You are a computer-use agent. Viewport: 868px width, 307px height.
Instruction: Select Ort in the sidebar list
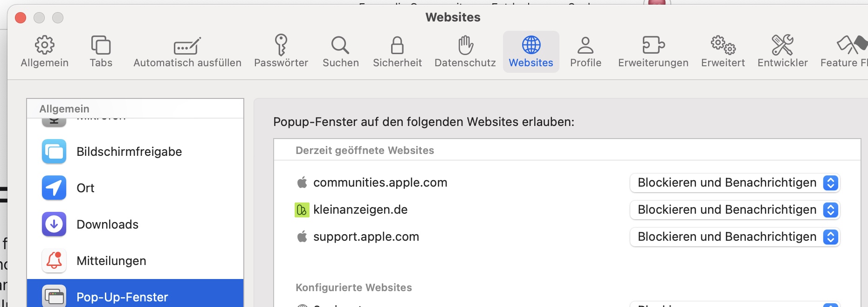click(86, 188)
